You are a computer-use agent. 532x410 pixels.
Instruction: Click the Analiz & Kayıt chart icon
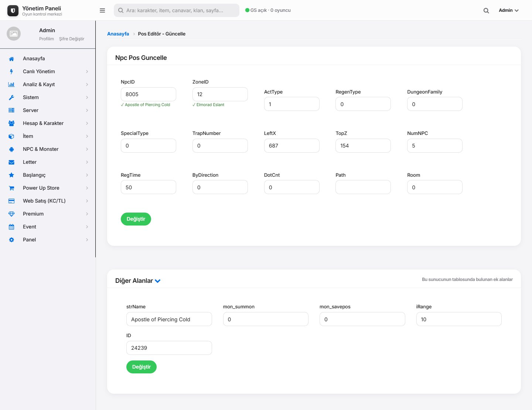pos(11,85)
